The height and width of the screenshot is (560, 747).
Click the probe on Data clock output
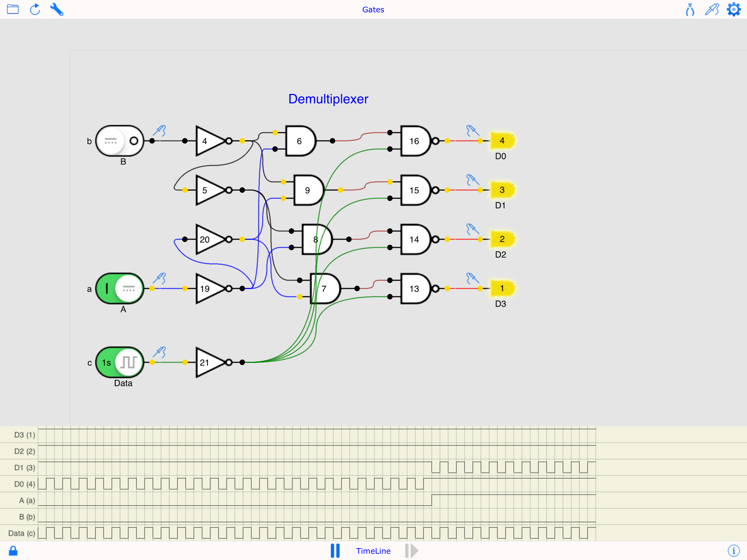point(159,353)
